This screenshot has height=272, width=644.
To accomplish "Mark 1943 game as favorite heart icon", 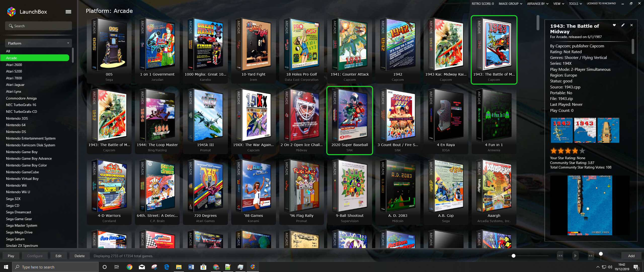I will 614,25.
